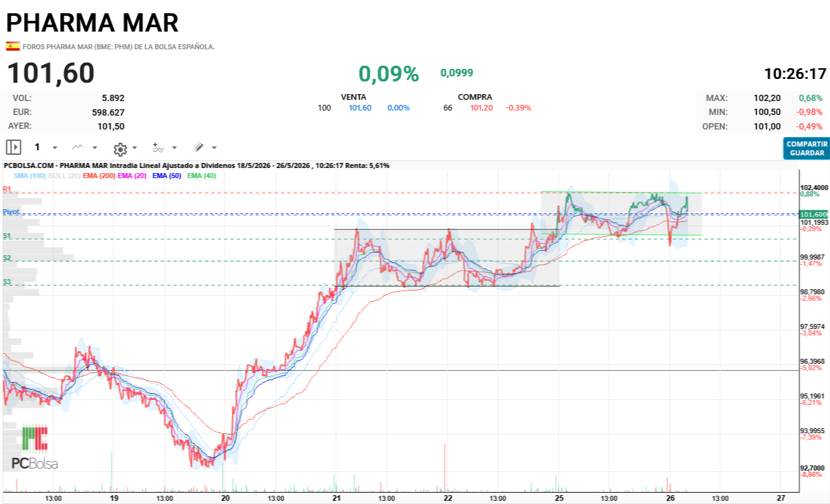Click the EUR value 598.627
This screenshot has width=830, height=504.
click(108, 112)
